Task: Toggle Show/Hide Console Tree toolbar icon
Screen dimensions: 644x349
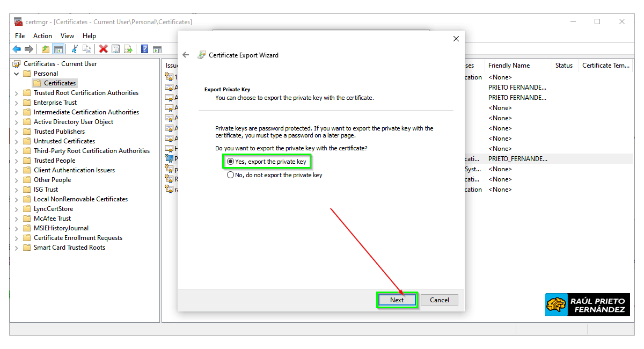Action: click(x=58, y=49)
